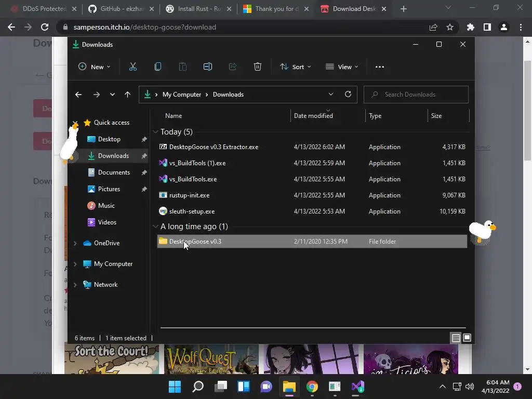This screenshot has width=532, height=399.
Task: Open Chrome profile avatar icon
Action: pos(504,27)
